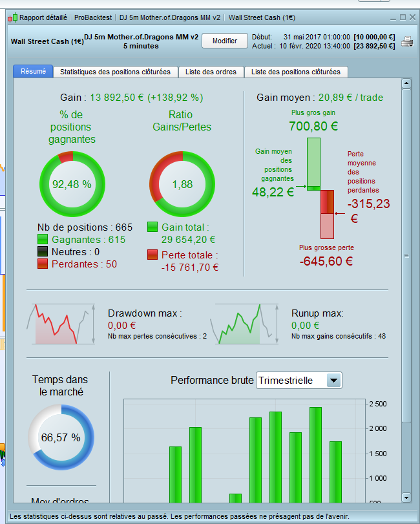420x524 pixels.
Task: Open the Liste des ordres tab
Action: (x=211, y=72)
